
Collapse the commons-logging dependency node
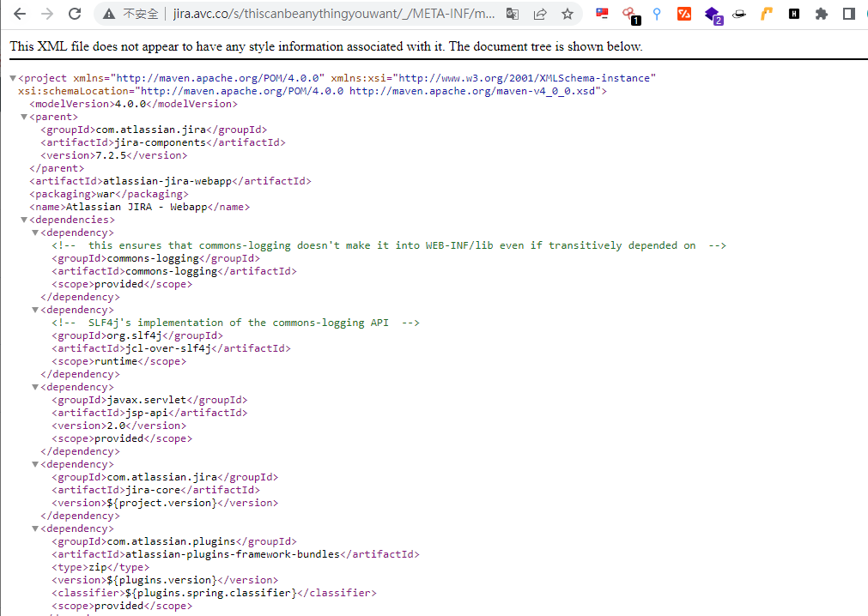pyautogui.click(x=35, y=233)
